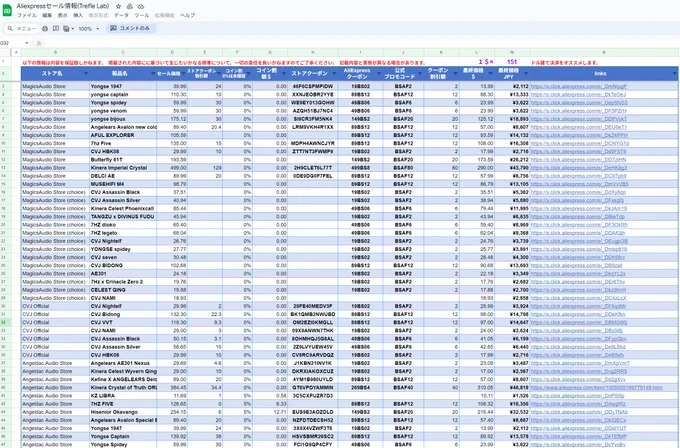Select the coupon code '46F6CSPMPIDW'
Screen dimensions: 680x448
(313, 86)
